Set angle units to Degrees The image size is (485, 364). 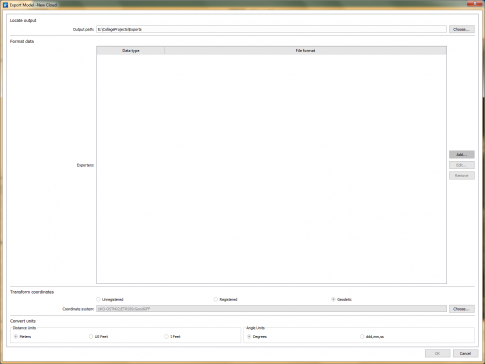[x=257, y=337]
